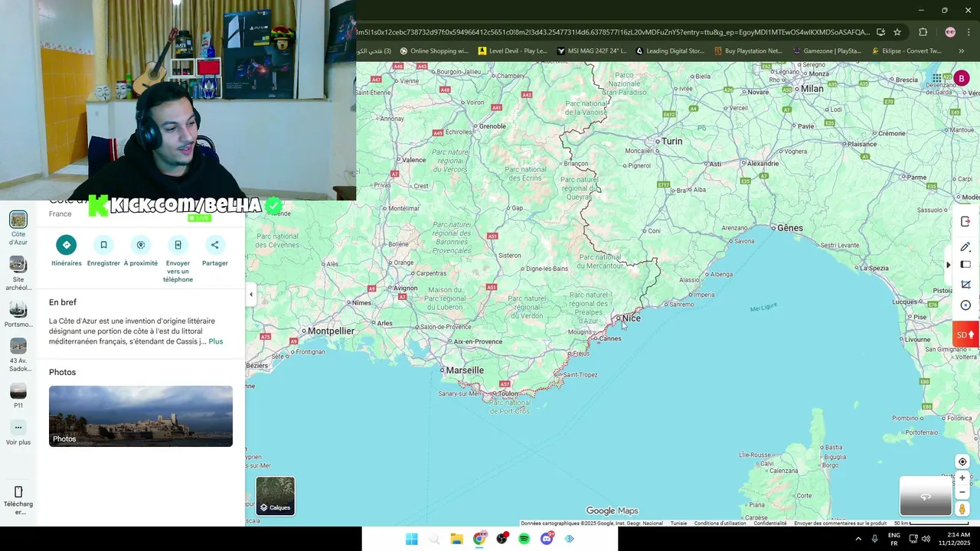This screenshot has height=551, width=980.
Task: Open the Leading Digital Stor... bookmark
Action: click(670, 51)
